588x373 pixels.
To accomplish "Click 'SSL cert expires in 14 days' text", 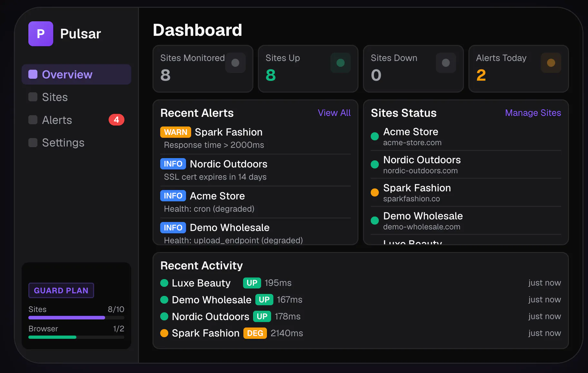I will (x=215, y=177).
